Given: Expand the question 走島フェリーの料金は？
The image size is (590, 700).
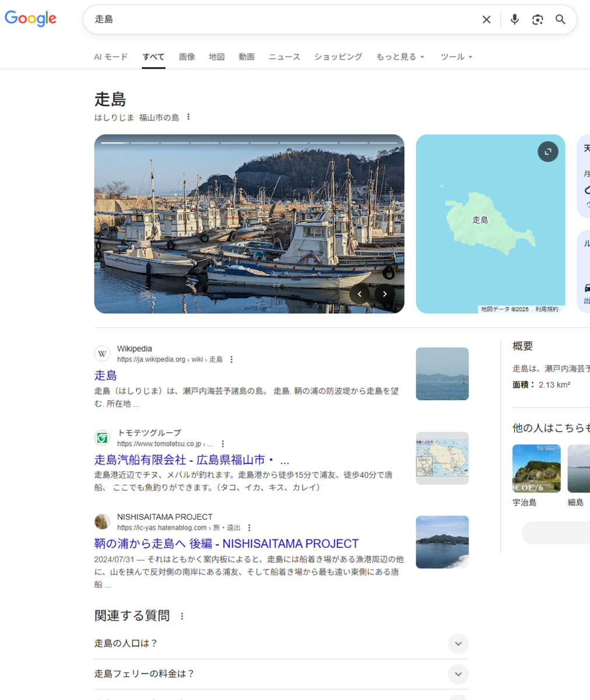Looking at the screenshot, I should tap(458, 674).
